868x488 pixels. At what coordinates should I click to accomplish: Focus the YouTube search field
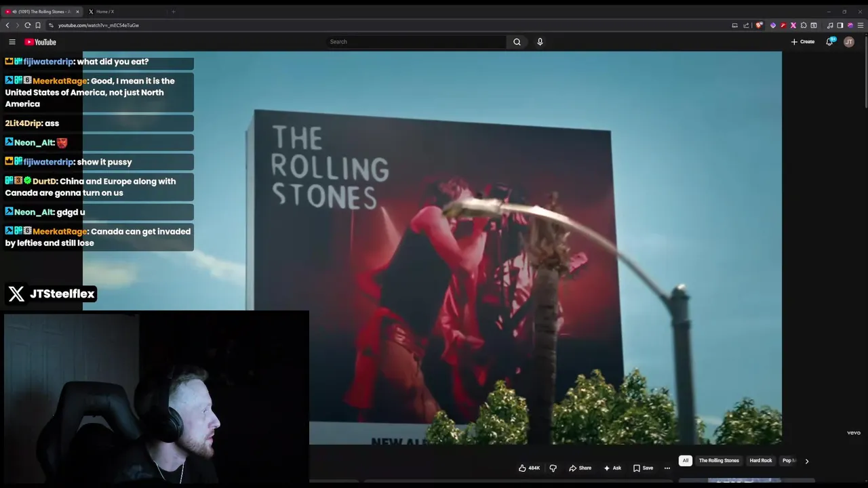coord(416,42)
